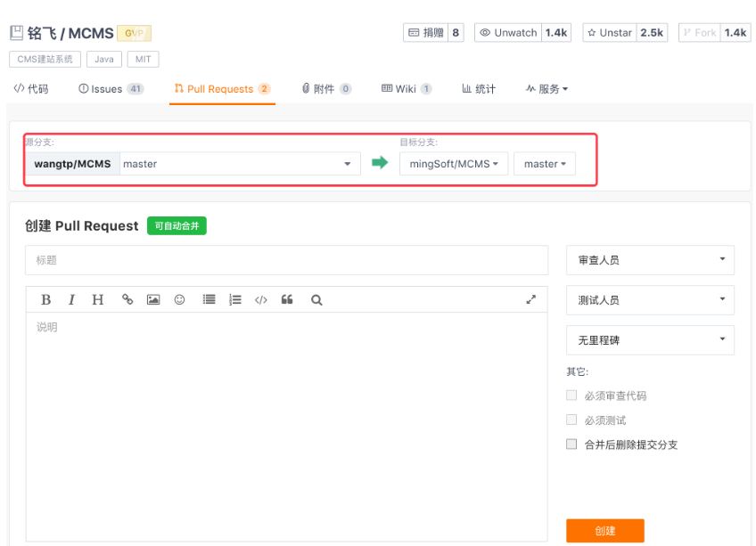
Task: Click the orange 创建 button
Action: point(604,531)
